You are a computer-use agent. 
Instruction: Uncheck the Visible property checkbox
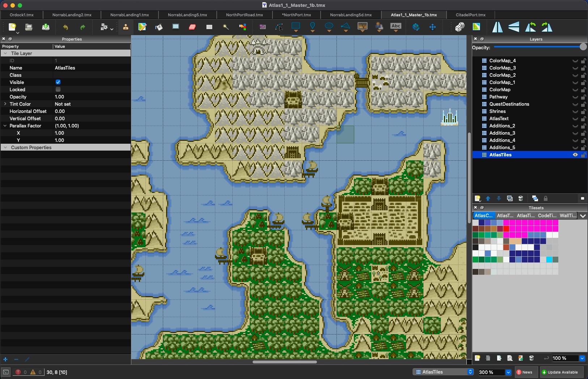[x=58, y=82]
